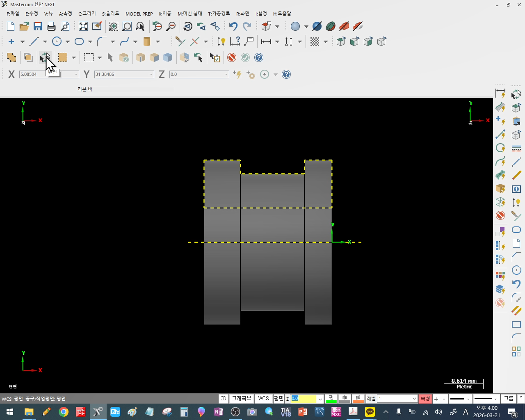This screenshot has height=420, width=525.
Task: Select the wireframe shading sphere icon
Action: tap(295, 26)
